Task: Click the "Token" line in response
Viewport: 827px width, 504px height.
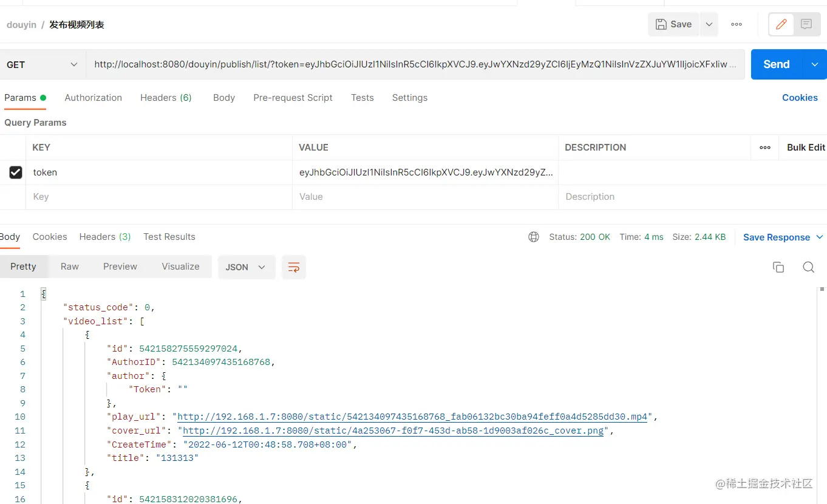Action: click(158, 389)
